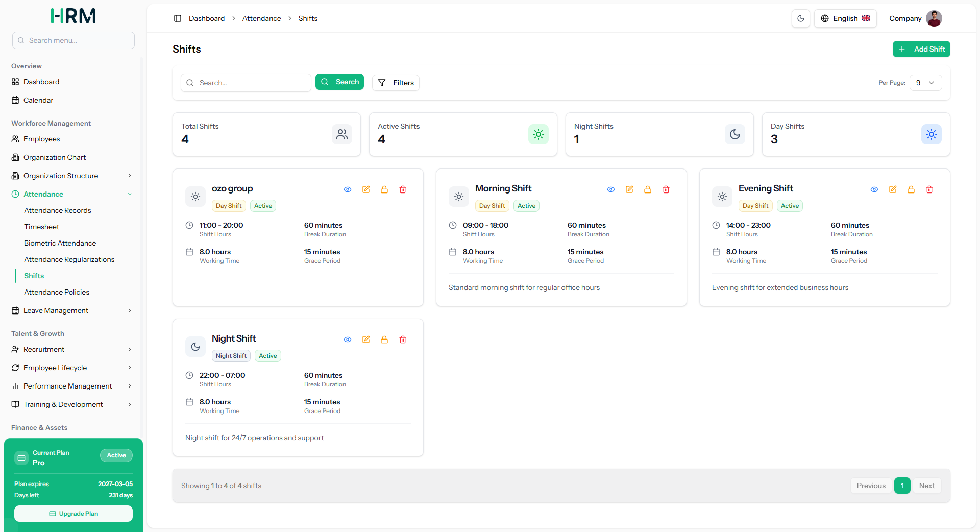This screenshot has width=980, height=532.
Task: View Morning Shift details eye icon
Action: tap(611, 189)
